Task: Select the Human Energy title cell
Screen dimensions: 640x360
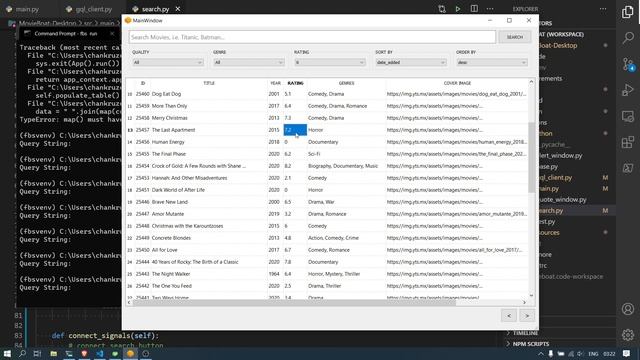Action: click(209, 142)
